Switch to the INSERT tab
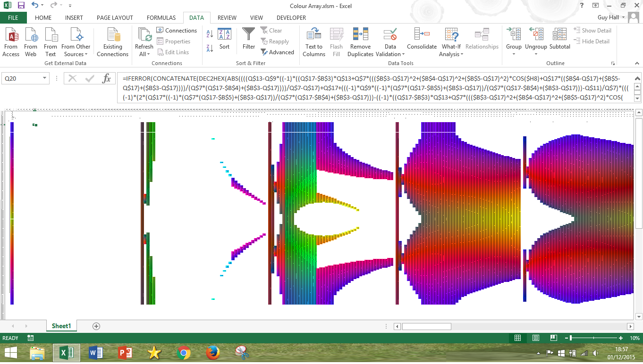 tap(74, 17)
